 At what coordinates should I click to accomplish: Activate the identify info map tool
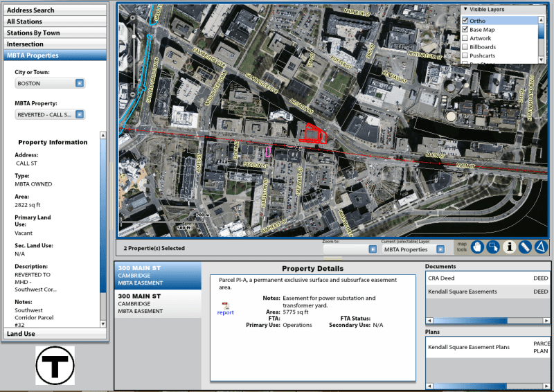click(509, 247)
